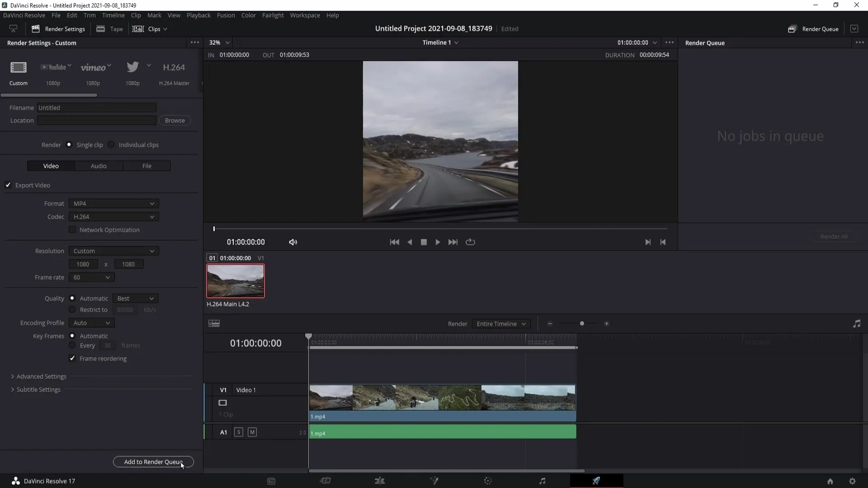Uncheck Export Video checkbox

pyautogui.click(x=8, y=185)
